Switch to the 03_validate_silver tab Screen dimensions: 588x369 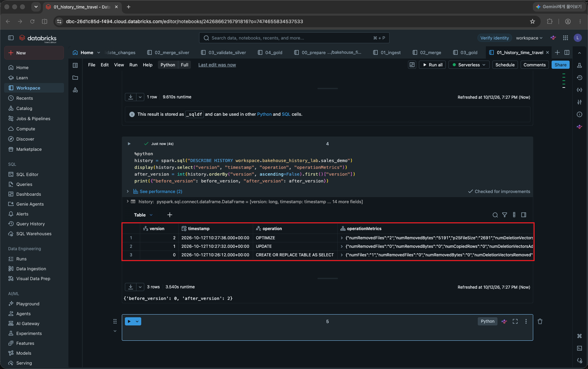tap(223, 52)
